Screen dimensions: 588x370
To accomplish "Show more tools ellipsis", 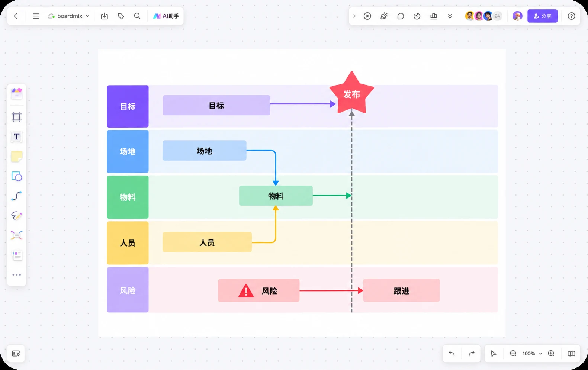I will [17, 275].
